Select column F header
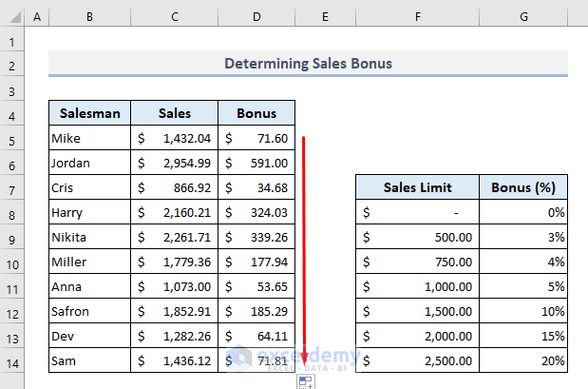 [x=417, y=17]
